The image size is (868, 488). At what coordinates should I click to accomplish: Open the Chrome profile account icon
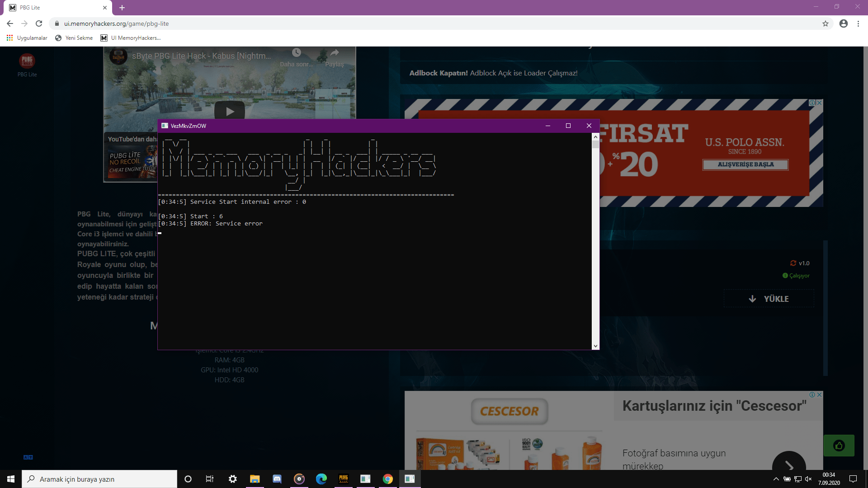844,23
